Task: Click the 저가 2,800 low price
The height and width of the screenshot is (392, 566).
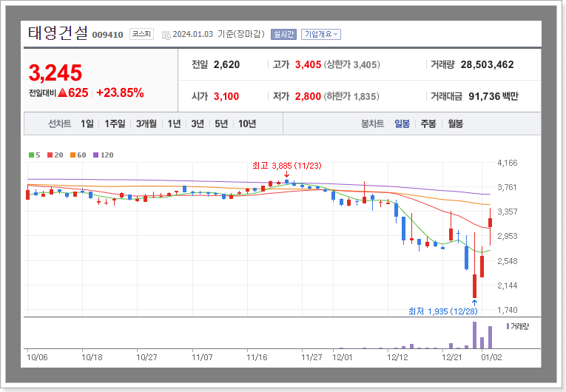Action: (x=297, y=96)
